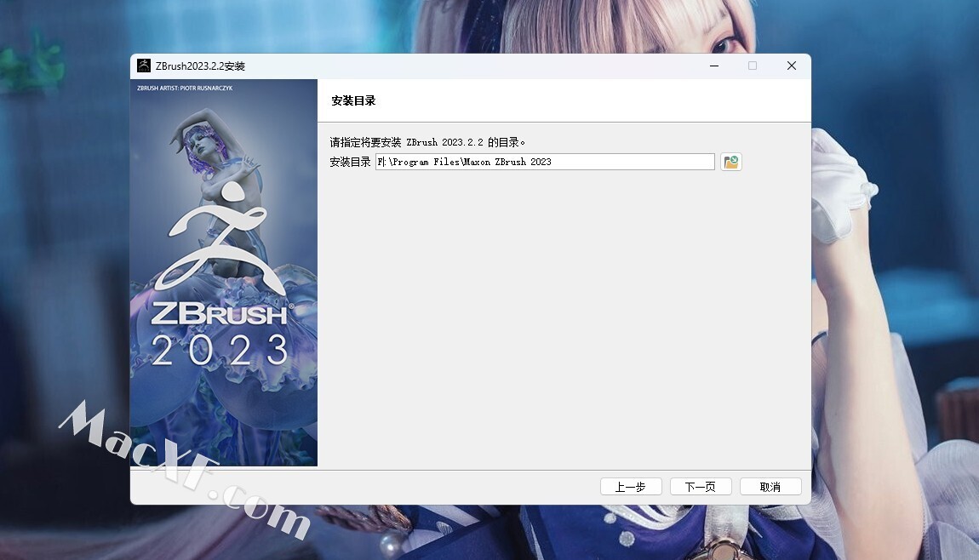Click the 安装目录 label beside the path field

click(x=350, y=162)
